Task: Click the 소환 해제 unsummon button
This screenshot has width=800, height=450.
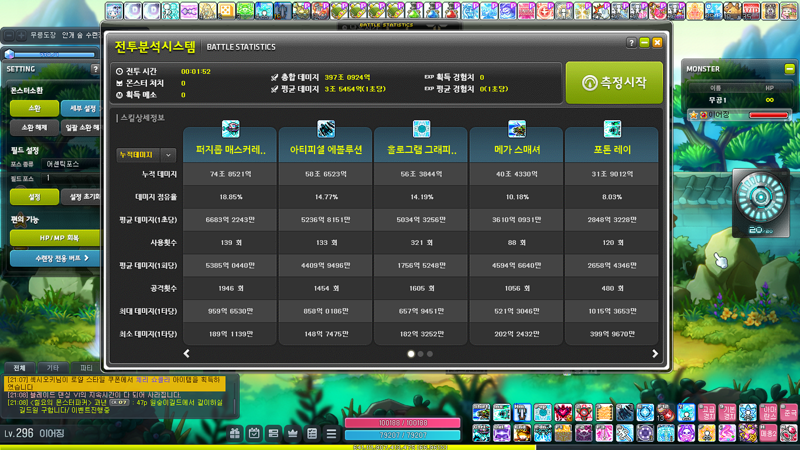Action: pos(34,128)
